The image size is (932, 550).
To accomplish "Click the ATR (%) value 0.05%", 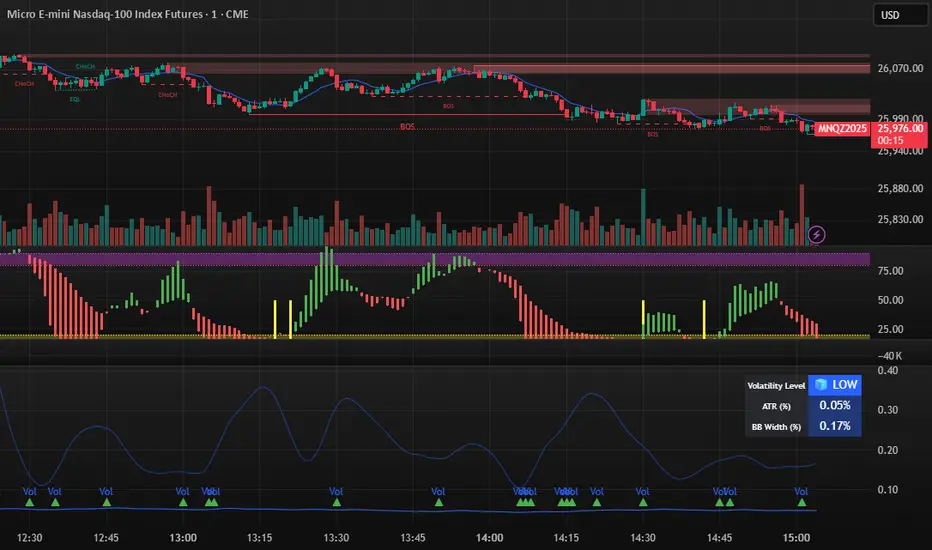I will pyautogui.click(x=834, y=405).
